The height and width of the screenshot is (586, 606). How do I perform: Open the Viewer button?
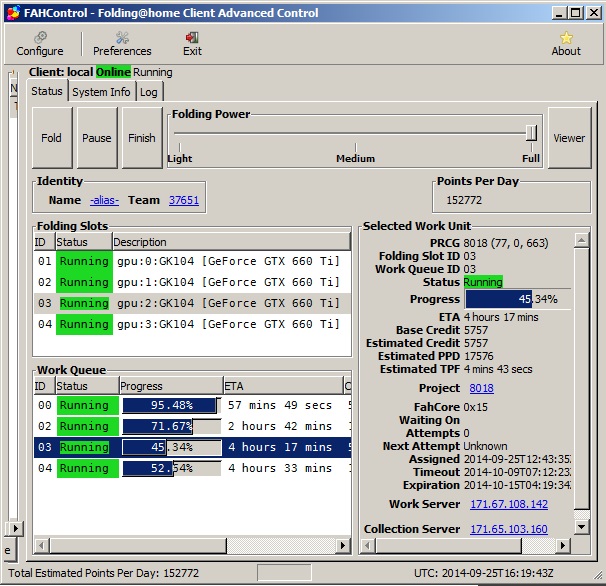click(569, 138)
